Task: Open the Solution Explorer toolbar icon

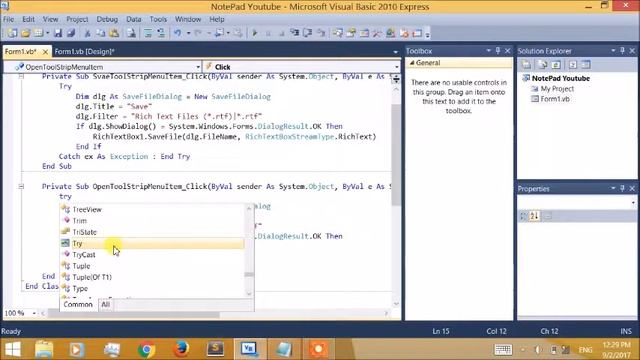Action: pyautogui.click(x=338, y=33)
